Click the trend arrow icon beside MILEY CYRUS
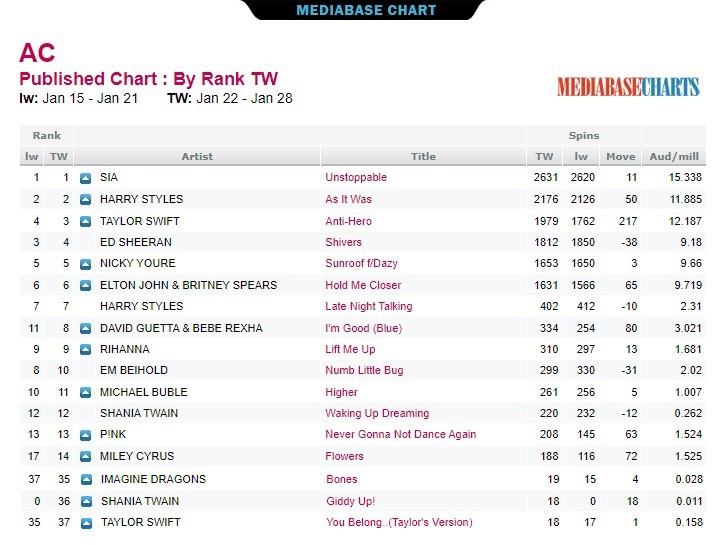724x545 pixels. [85, 457]
